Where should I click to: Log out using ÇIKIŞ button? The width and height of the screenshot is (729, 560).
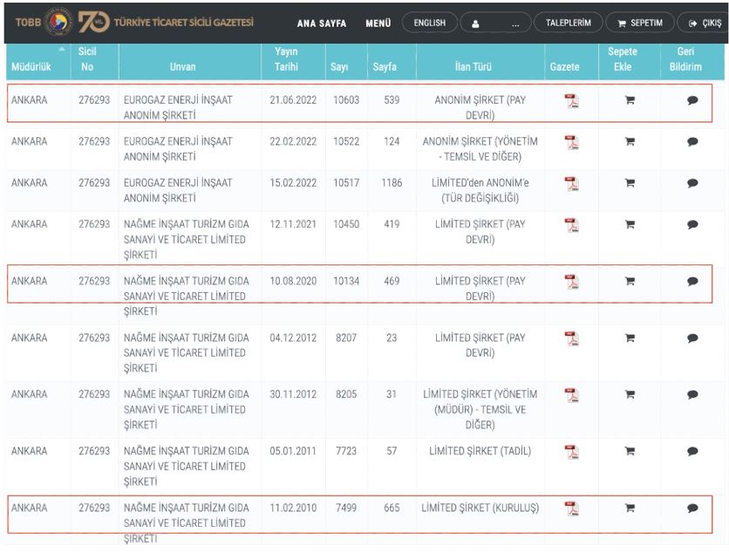tap(705, 23)
